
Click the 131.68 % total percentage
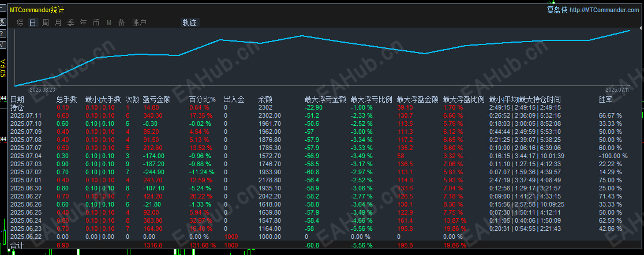click(203, 246)
